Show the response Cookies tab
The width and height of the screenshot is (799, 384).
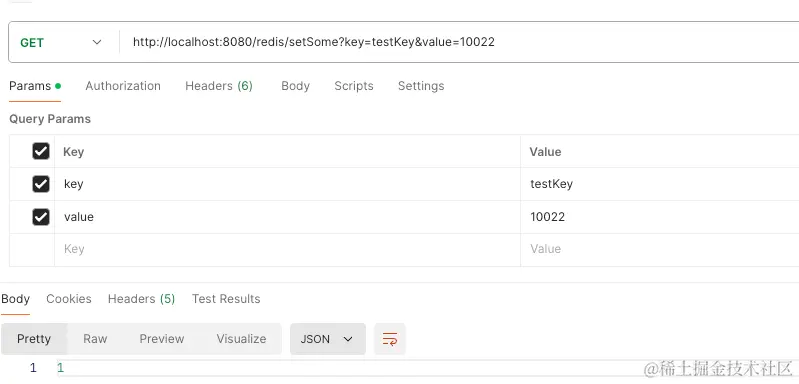[x=69, y=299]
